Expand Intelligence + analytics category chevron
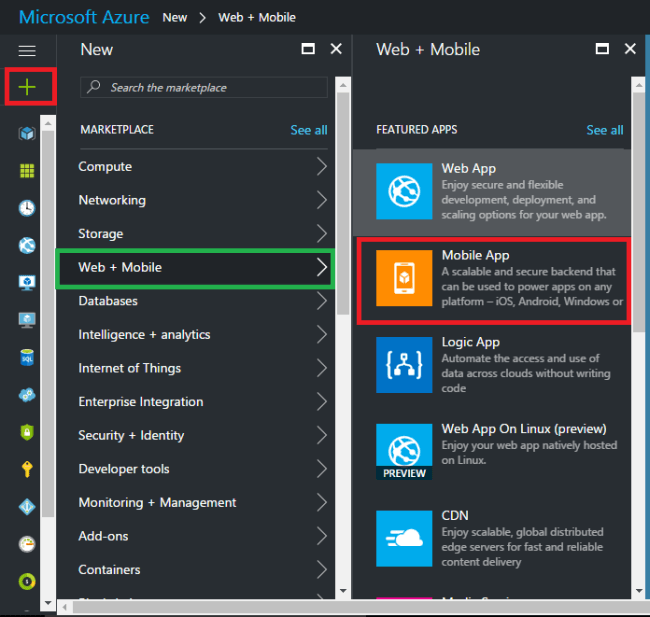 pos(322,334)
